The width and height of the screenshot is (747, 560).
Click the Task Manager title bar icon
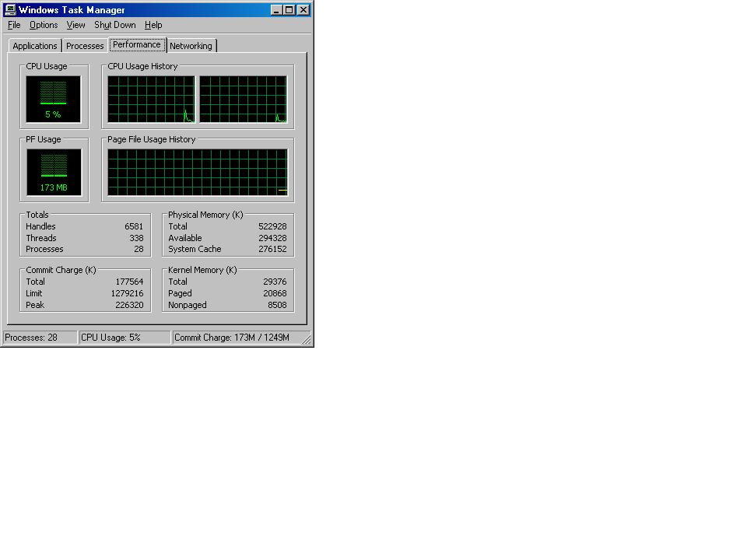click(x=10, y=9)
